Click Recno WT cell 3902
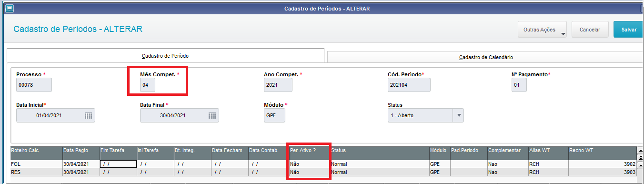The height and width of the screenshot is (184, 644). tap(602, 164)
